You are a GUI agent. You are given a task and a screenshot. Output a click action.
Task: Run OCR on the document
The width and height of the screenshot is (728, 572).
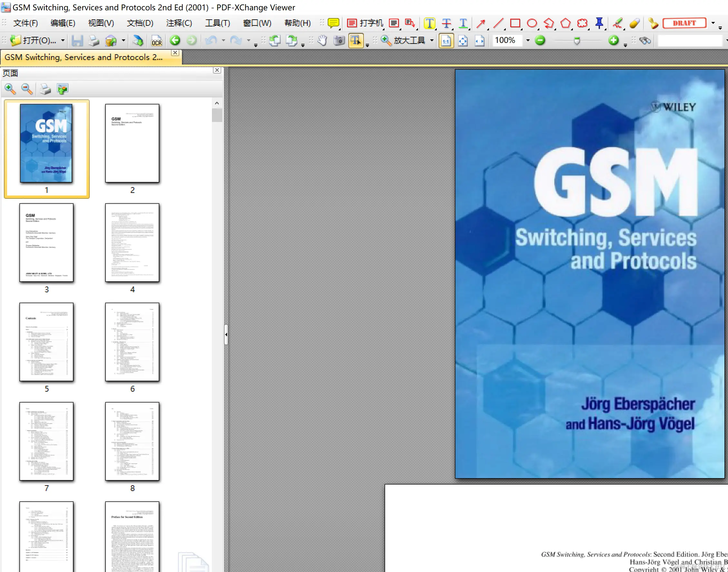(x=157, y=41)
